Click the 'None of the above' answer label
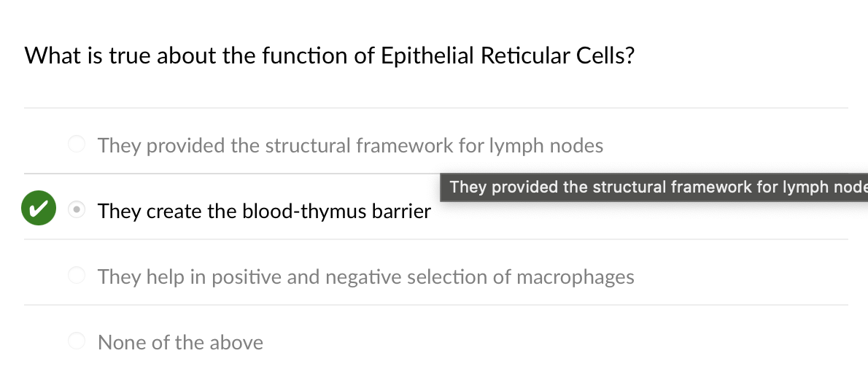This screenshot has height=391, width=868. 180,343
